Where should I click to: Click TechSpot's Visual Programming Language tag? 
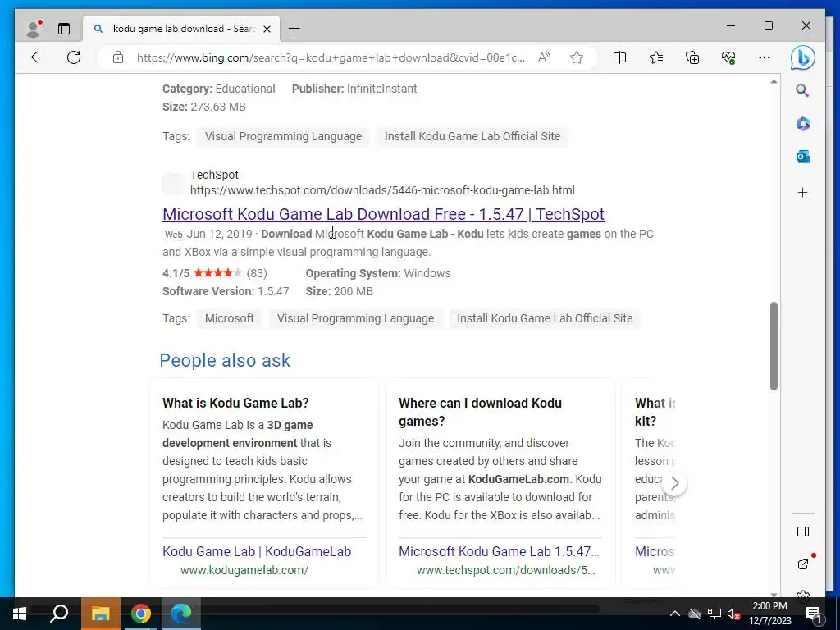[x=355, y=318]
